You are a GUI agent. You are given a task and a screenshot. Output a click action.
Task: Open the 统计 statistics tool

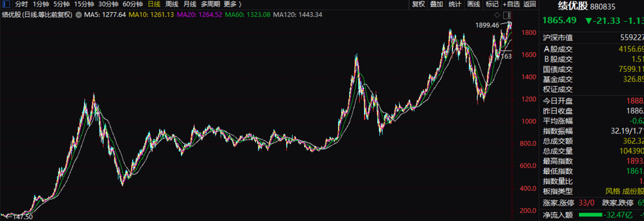pos(455,4)
